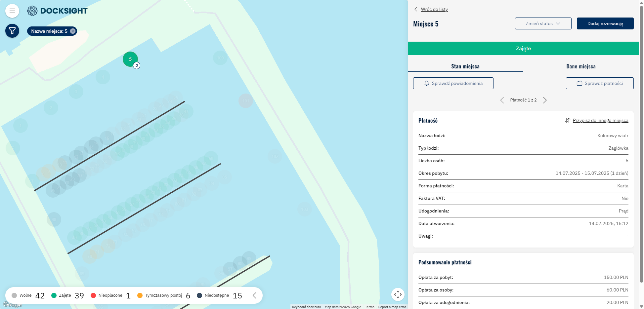Click the Niedostępne dark status dot
644x309 pixels.
[199, 295]
